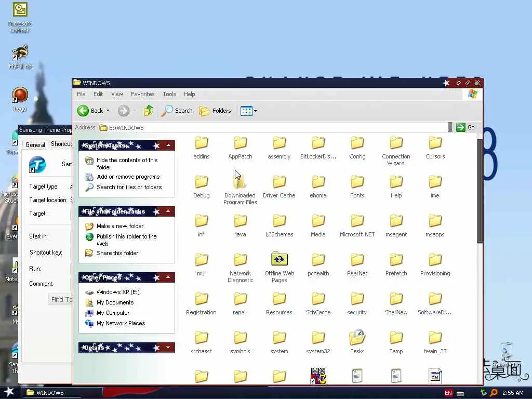Click the MyPal 68 desktop icon
The height and width of the screenshot is (399, 532).
click(x=20, y=57)
